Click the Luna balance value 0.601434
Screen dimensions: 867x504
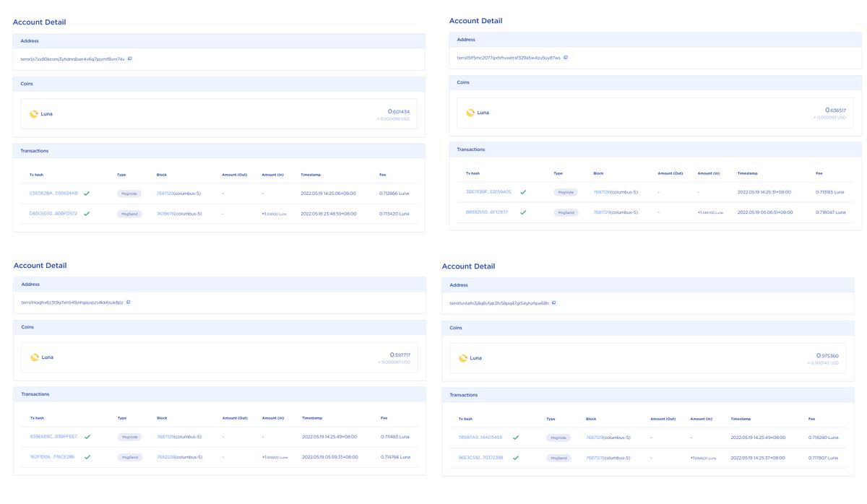point(399,112)
